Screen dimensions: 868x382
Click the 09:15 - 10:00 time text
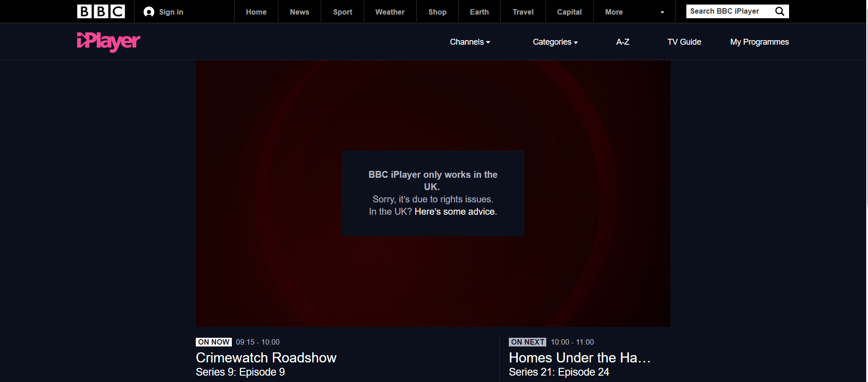pos(258,342)
